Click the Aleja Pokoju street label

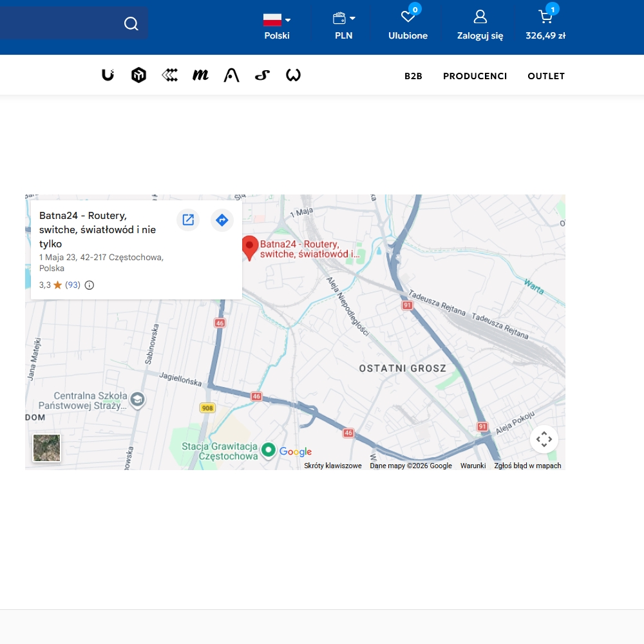coord(515,422)
